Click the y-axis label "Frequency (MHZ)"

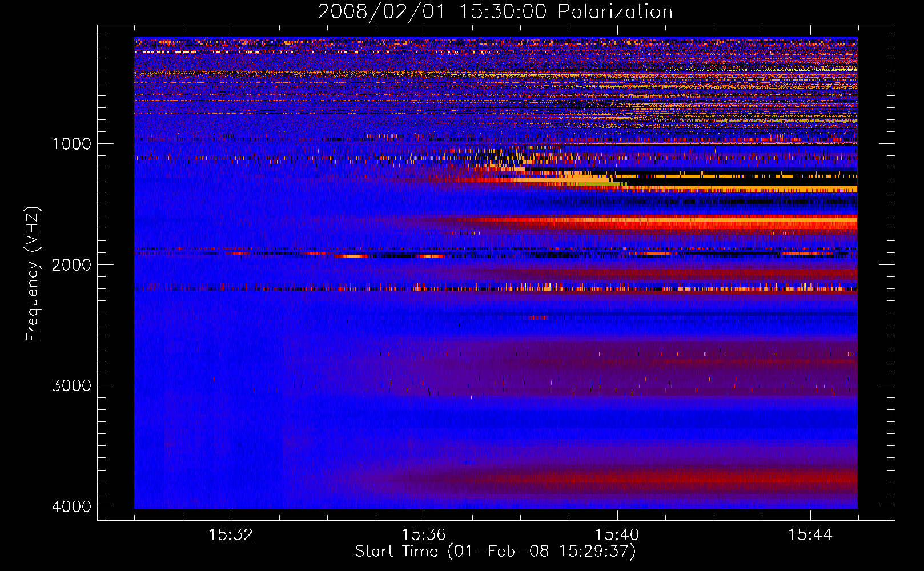[x=33, y=274]
